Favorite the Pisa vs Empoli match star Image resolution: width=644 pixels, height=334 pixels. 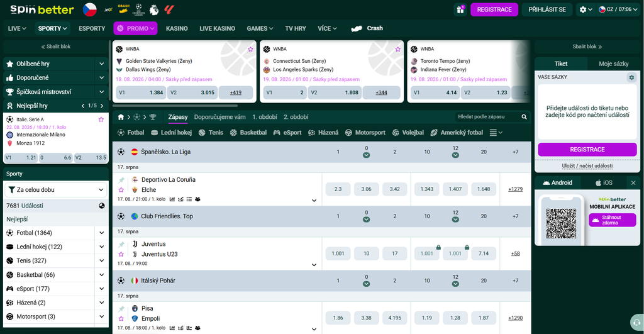click(x=121, y=318)
